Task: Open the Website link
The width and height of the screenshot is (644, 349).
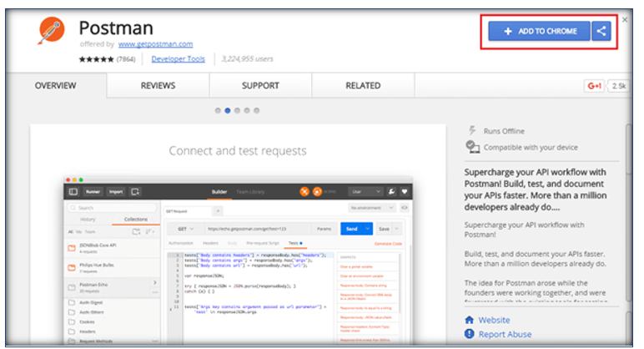Action: click(494, 320)
